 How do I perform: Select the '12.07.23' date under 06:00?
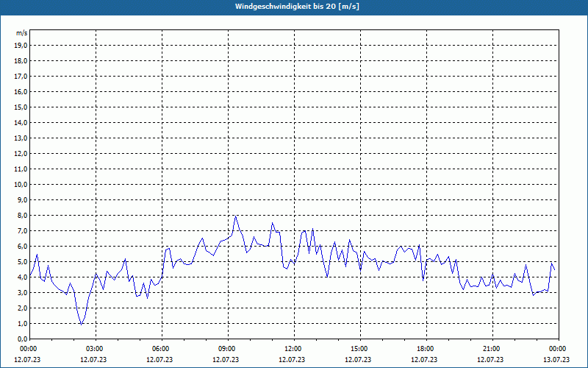point(159,359)
